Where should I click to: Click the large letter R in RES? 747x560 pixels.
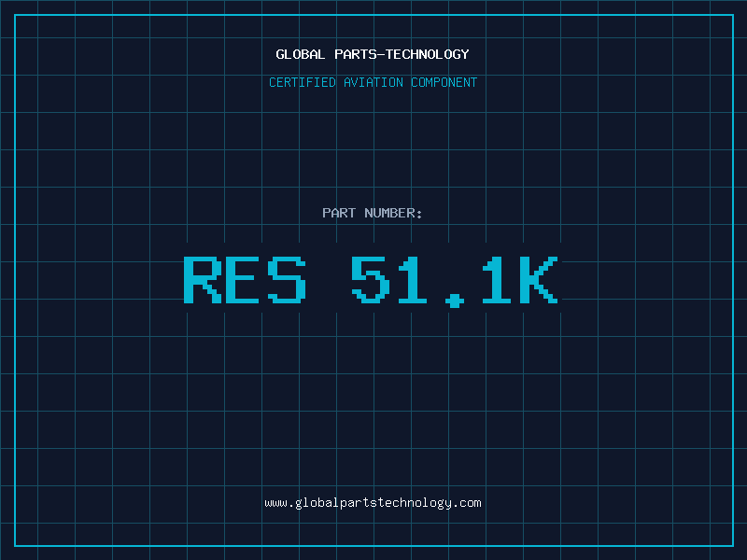(x=203, y=279)
